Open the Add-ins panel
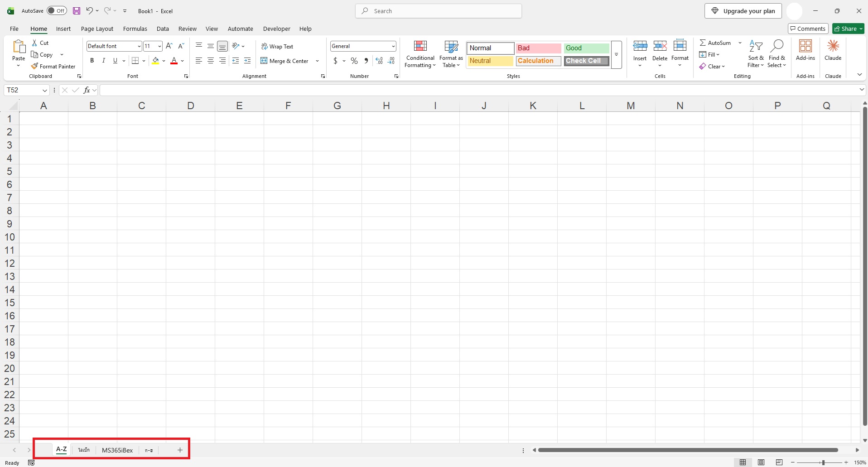The width and height of the screenshot is (868, 467). [x=805, y=50]
